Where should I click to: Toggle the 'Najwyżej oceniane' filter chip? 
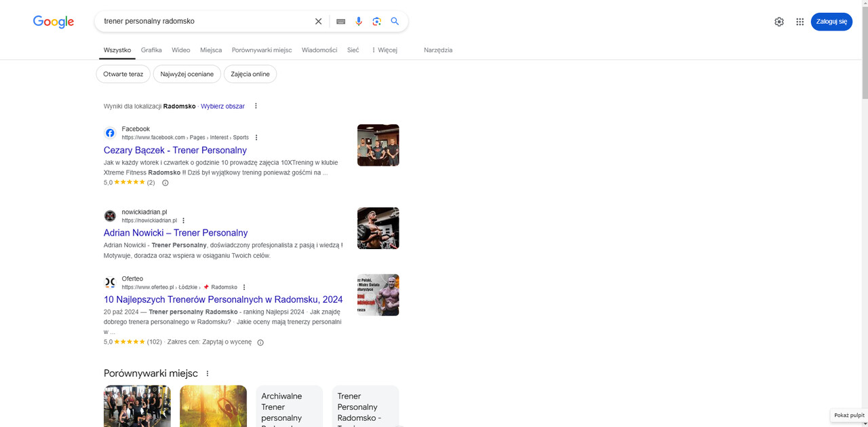187,74
